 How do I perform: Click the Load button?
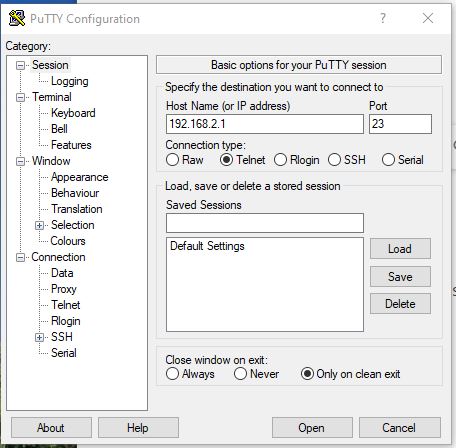coord(400,249)
